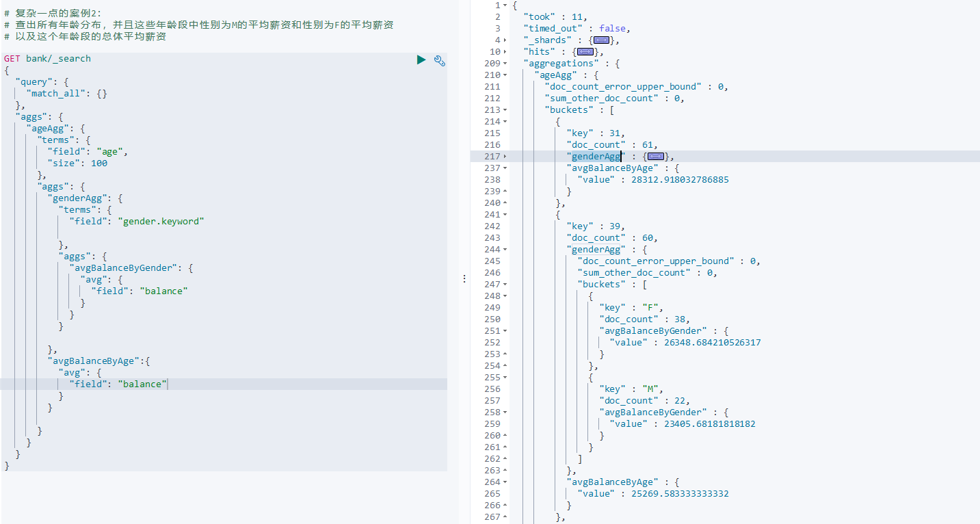Click the "field": "age" line

[88, 152]
